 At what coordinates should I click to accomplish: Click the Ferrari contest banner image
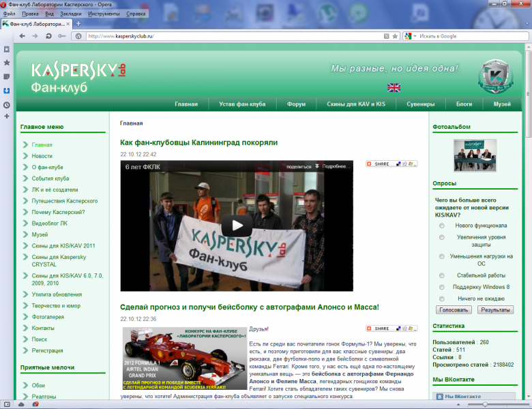coord(185,359)
